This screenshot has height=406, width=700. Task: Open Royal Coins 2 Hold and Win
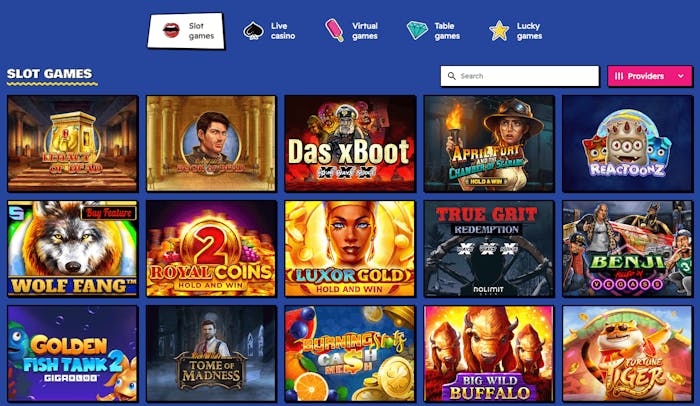click(211, 249)
